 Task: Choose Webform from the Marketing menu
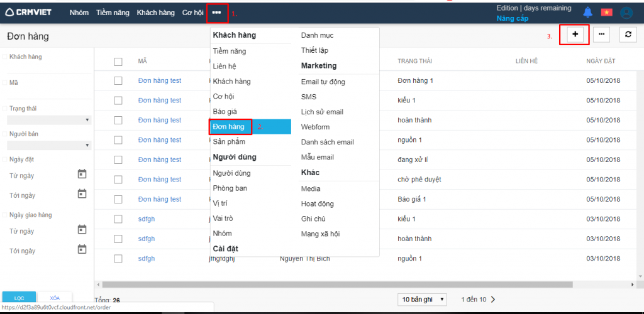tap(315, 127)
